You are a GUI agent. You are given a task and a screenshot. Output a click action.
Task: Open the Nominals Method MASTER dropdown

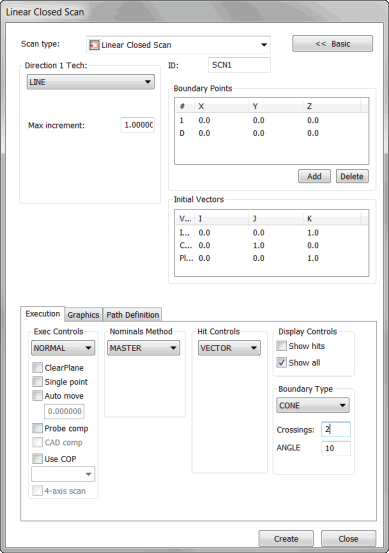[x=143, y=348]
